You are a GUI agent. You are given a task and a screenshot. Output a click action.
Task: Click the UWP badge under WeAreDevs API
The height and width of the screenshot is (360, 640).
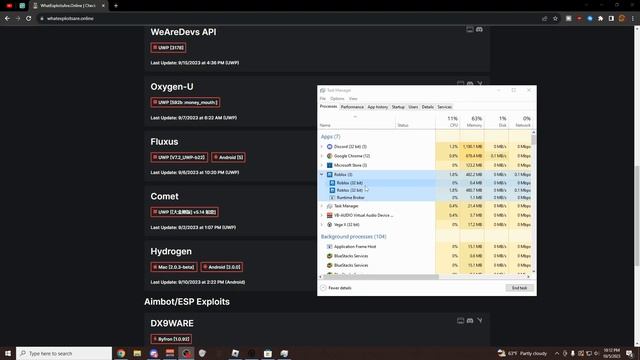coord(168,48)
